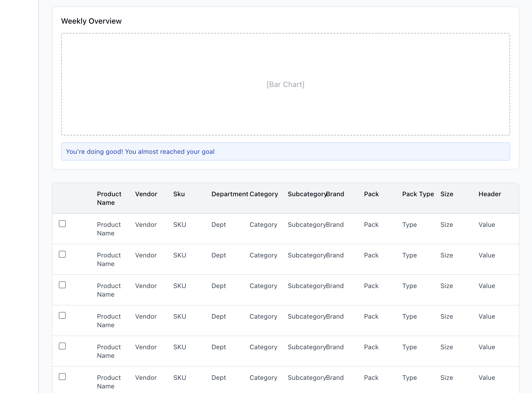
Task: Check the second product row checkbox
Action: click(62, 254)
